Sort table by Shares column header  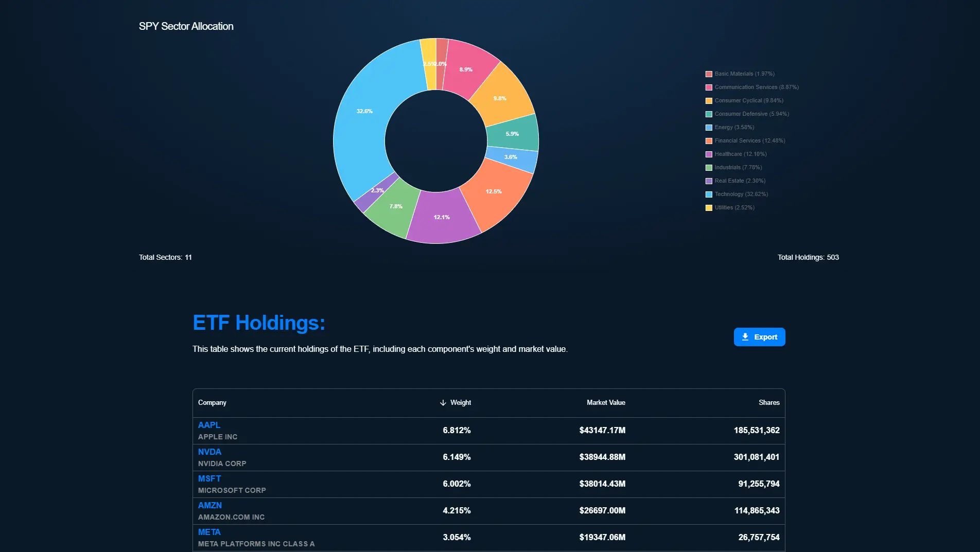click(769, 403)
